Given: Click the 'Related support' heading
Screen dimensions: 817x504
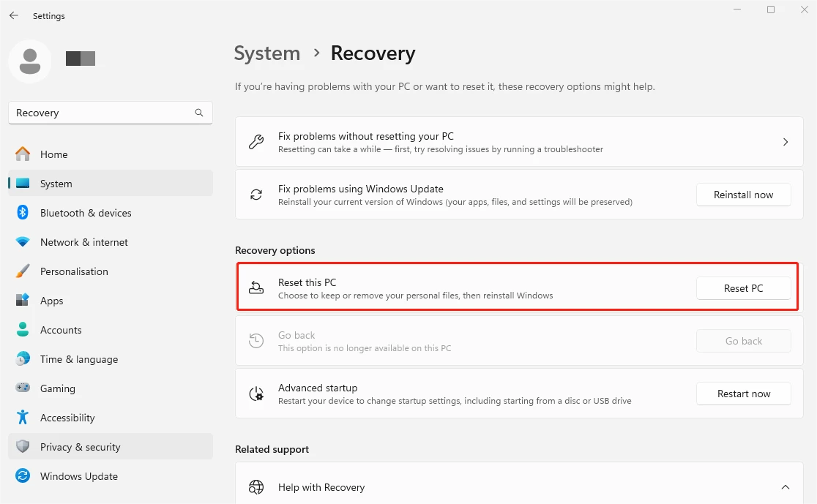Looking at the screenshot, I should (272, 449).
